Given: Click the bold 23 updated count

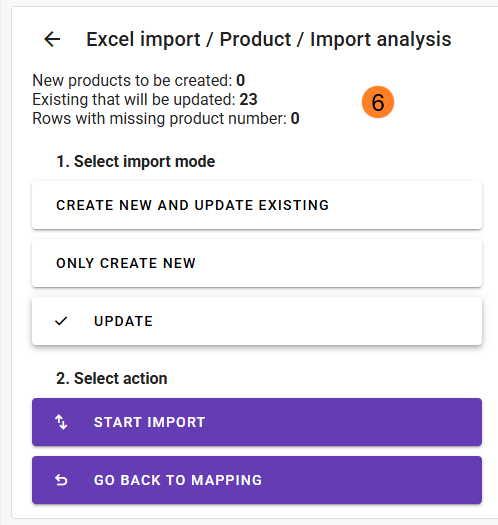Looking at the screenshot, I should click(x=248, y=99).
